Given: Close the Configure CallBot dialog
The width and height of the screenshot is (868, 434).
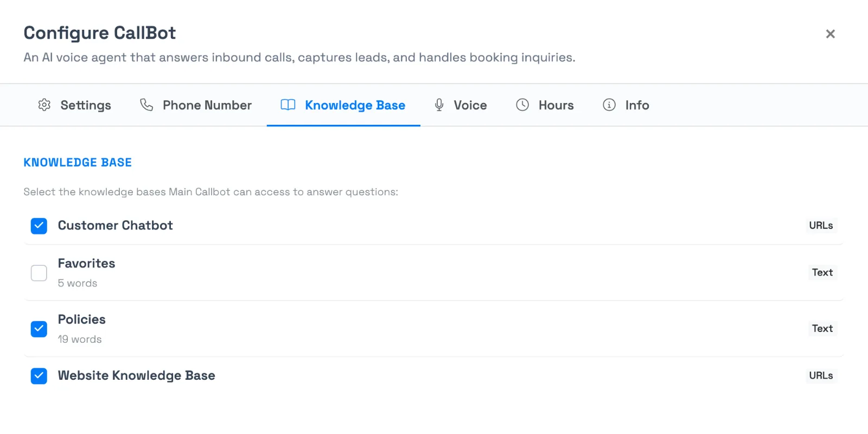Looking at the screenshot, I should pyautogui.click(x=830, y=34).
